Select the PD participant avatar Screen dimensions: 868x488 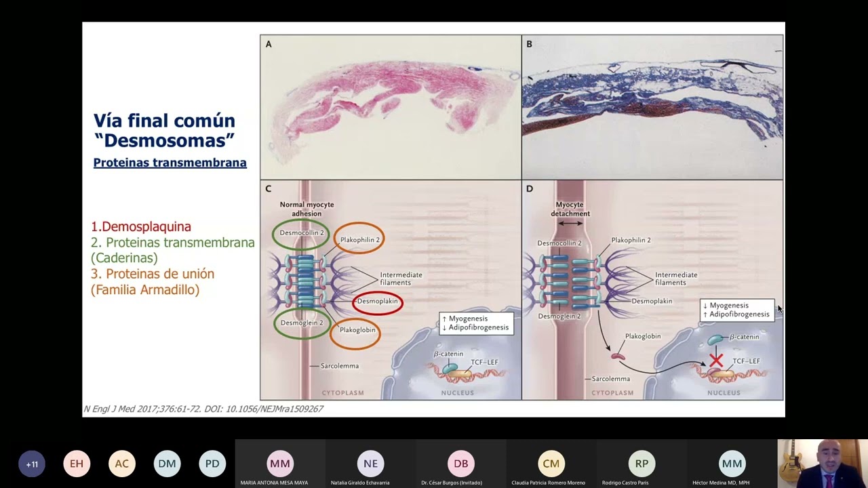point(212,464)
